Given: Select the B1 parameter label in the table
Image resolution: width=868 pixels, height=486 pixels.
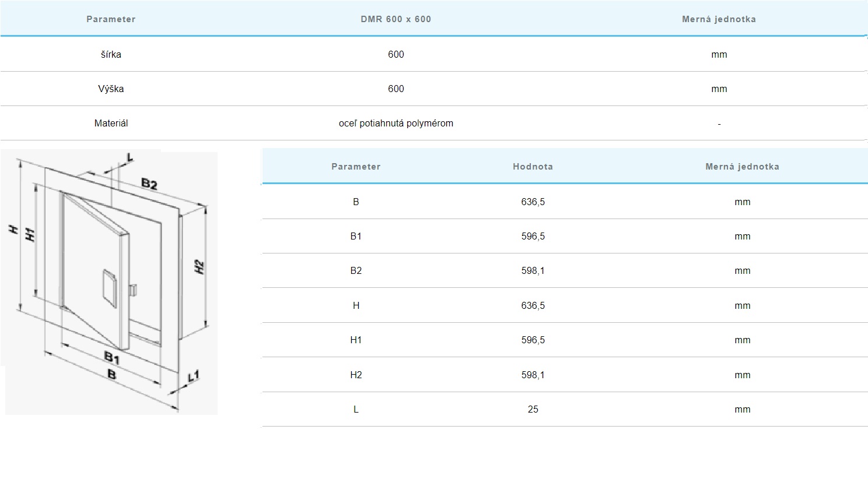Looking at the screenshot, I should tap(356, 236).
